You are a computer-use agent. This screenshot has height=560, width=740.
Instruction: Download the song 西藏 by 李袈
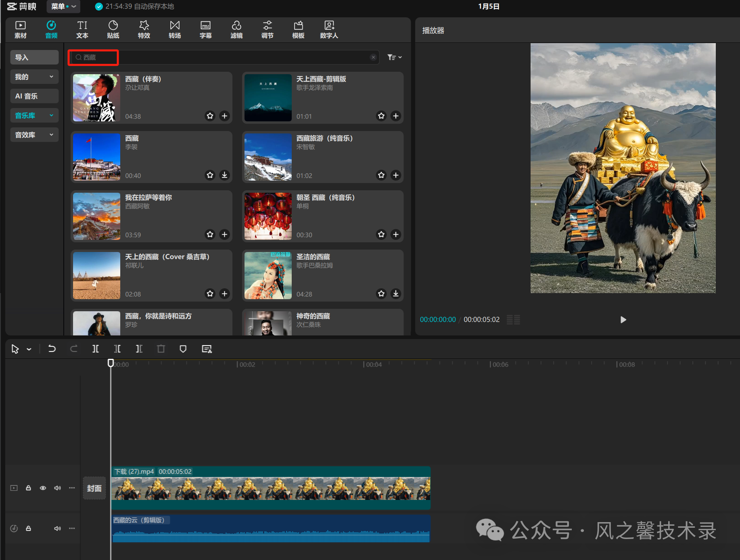[224, 175]
